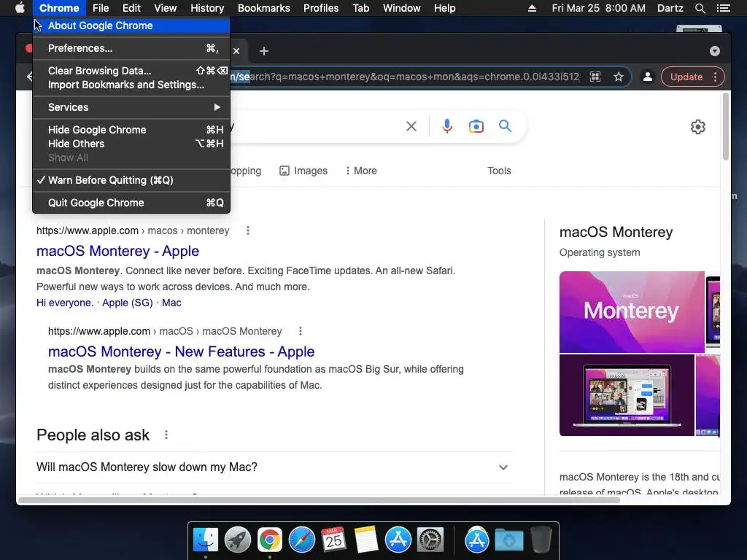Bookmark this page with the star
Screen dimensions: 747x560
click(619, 77)
